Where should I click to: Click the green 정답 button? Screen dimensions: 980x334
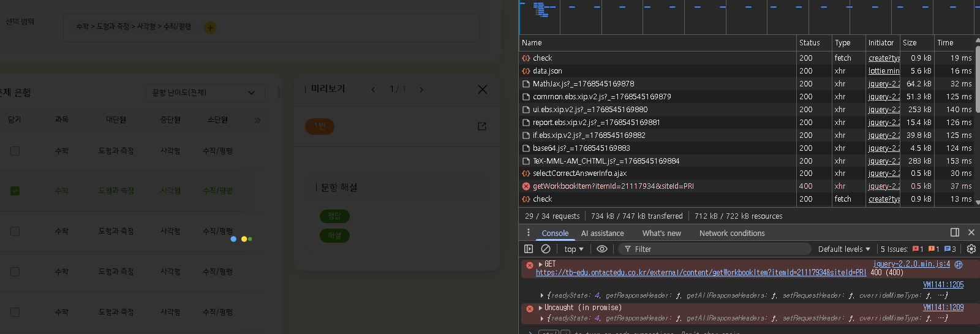(x=334, y=216)
